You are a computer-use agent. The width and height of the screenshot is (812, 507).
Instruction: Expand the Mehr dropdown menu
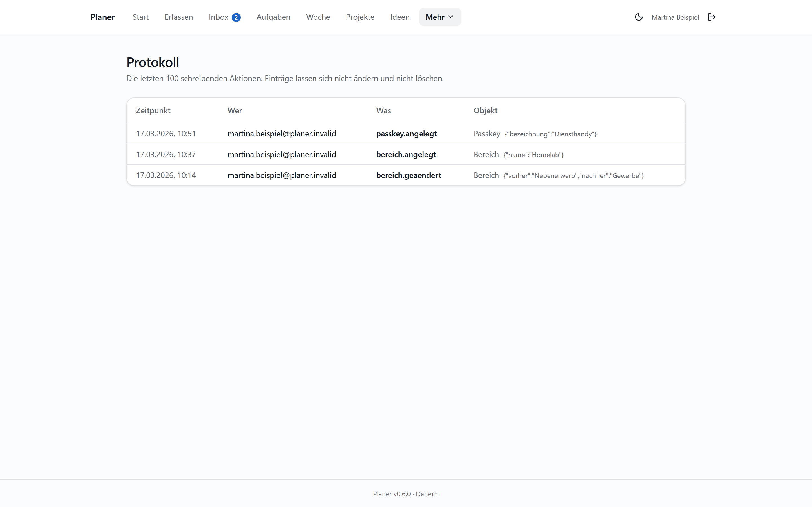coord(440,17)
